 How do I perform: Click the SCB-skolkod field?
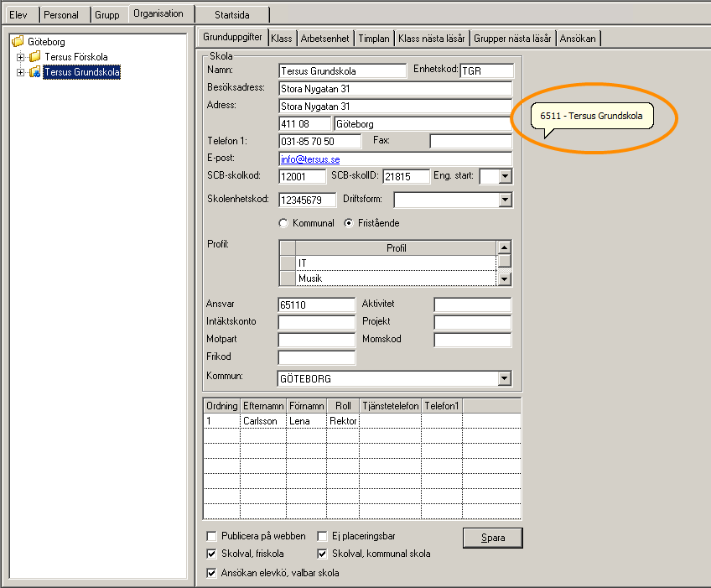tap(303, 176)
